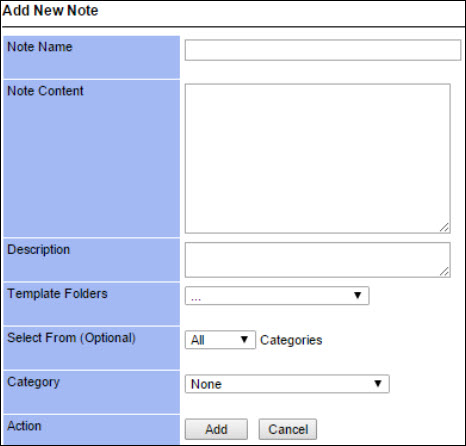Image resolution: width=466 pixels, height=446 pixels.
Task: Click the Cancel button
Action: (x=288, y=429)
